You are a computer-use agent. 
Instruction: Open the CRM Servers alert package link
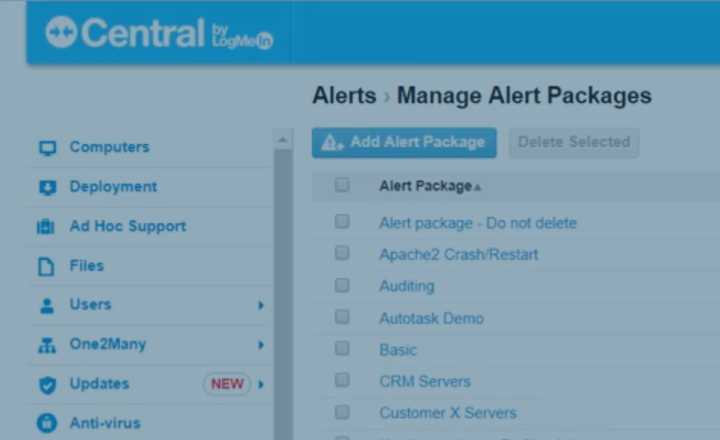coord(425,381)
